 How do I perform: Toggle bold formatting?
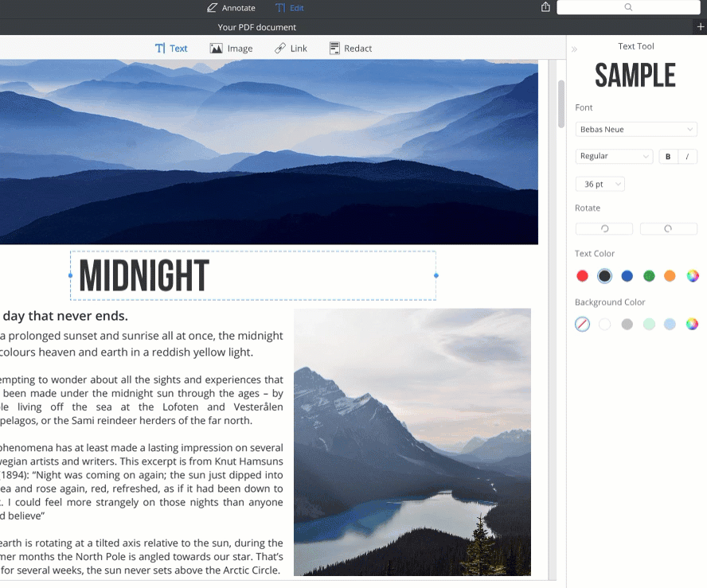668,157
